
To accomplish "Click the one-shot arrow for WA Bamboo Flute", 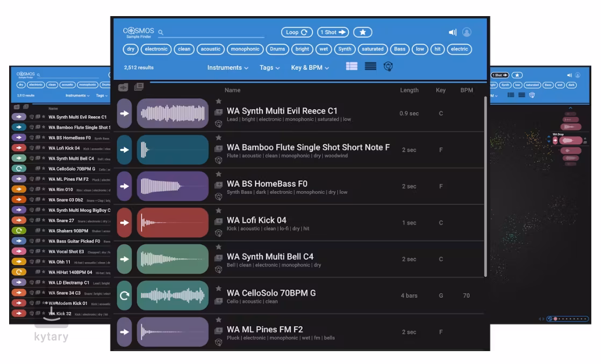I will [124, 150].
